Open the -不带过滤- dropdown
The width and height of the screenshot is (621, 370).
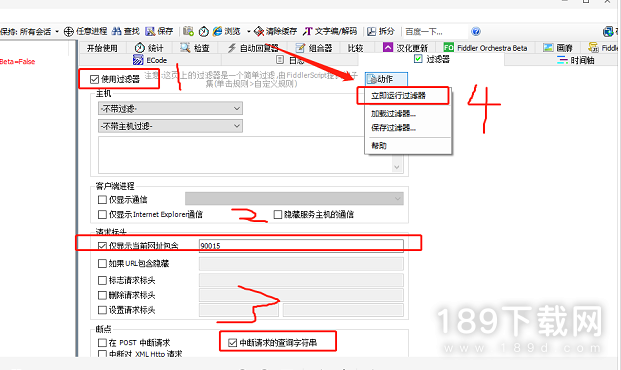click(x=170, y=108)
